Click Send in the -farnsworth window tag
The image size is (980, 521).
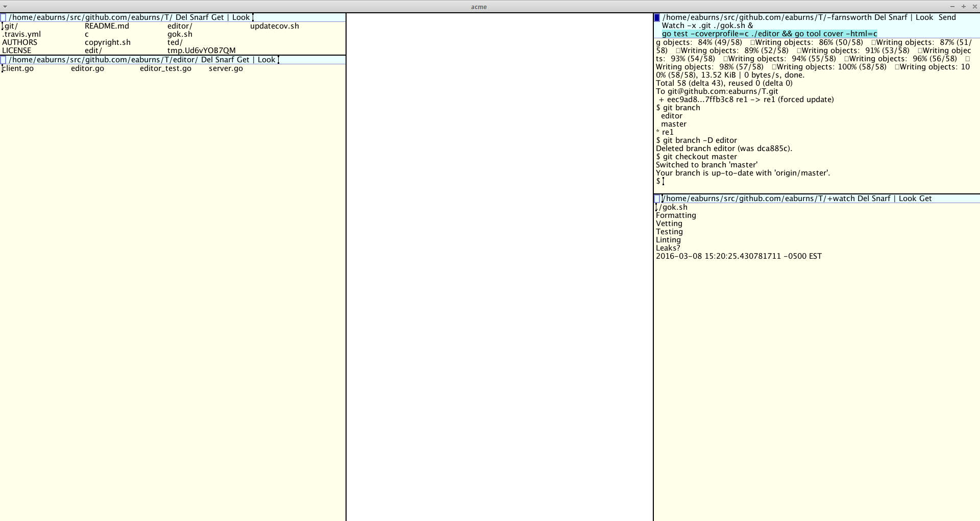(x=947, y=17)
